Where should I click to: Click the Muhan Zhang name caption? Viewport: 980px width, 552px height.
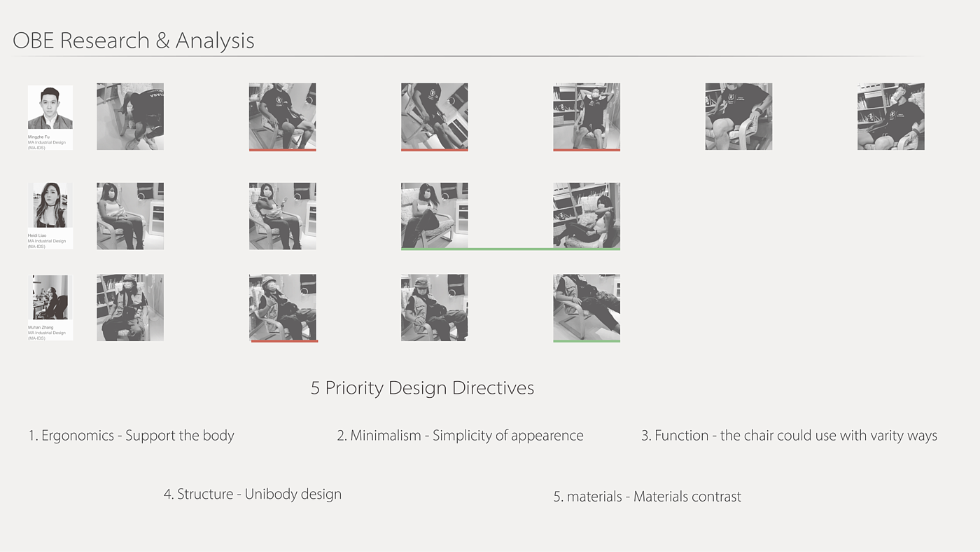point(41,327)
